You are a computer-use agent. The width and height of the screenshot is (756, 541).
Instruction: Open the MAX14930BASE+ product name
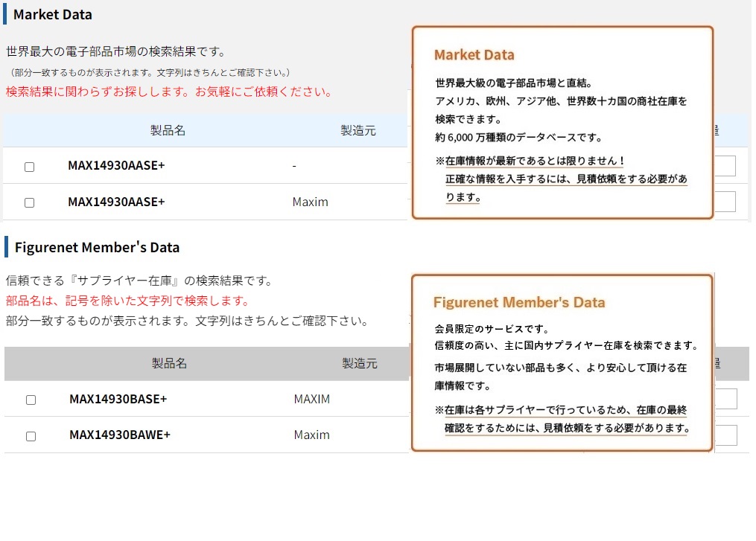[118, 400]
